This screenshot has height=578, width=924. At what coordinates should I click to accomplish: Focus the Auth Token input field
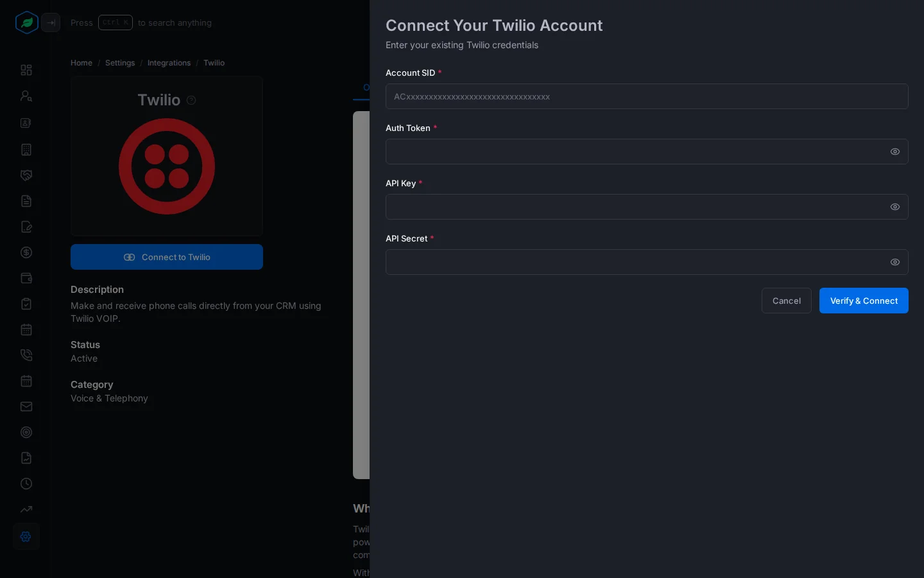click(647, 152)
